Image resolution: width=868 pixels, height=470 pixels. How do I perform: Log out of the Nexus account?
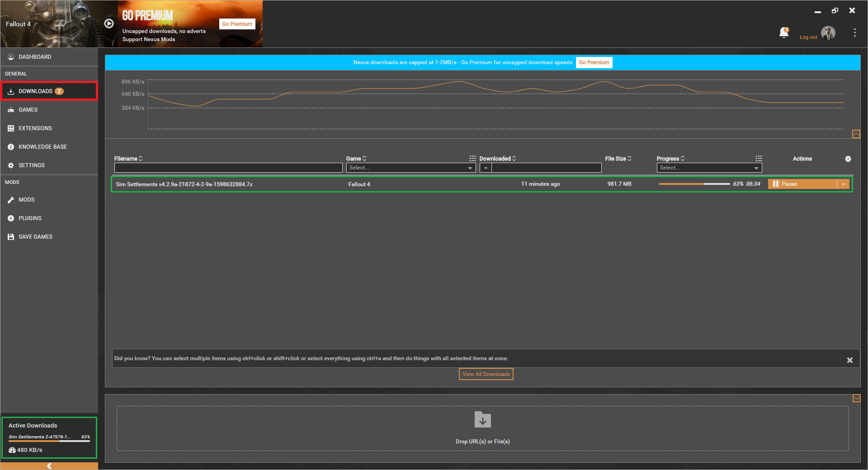(x=808, y=37)
